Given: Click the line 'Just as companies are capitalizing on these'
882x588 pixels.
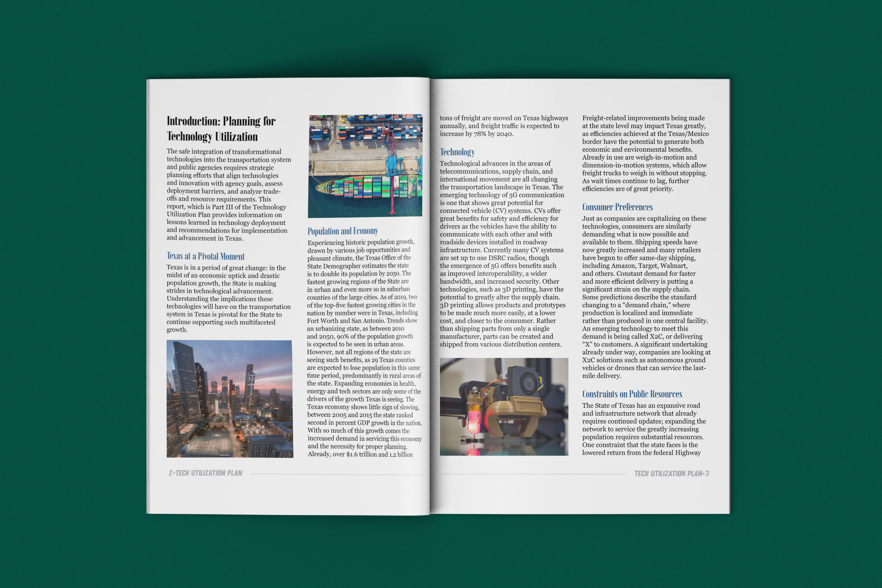Looking at the screenshot, I should point(644,219).
